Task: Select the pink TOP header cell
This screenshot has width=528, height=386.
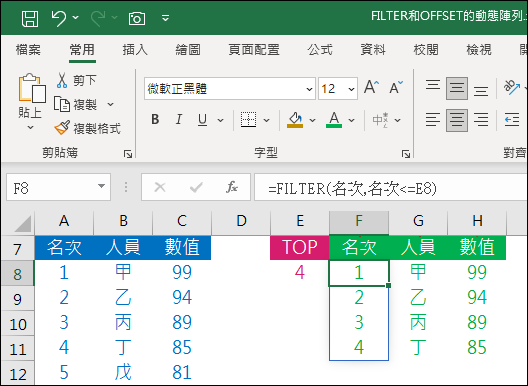Action: [299, 247]
